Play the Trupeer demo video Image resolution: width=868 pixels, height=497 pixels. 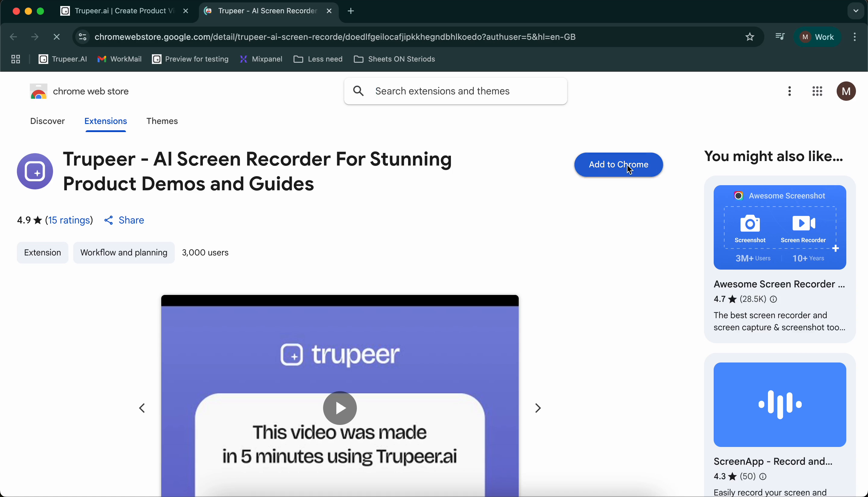coord(340,408)
